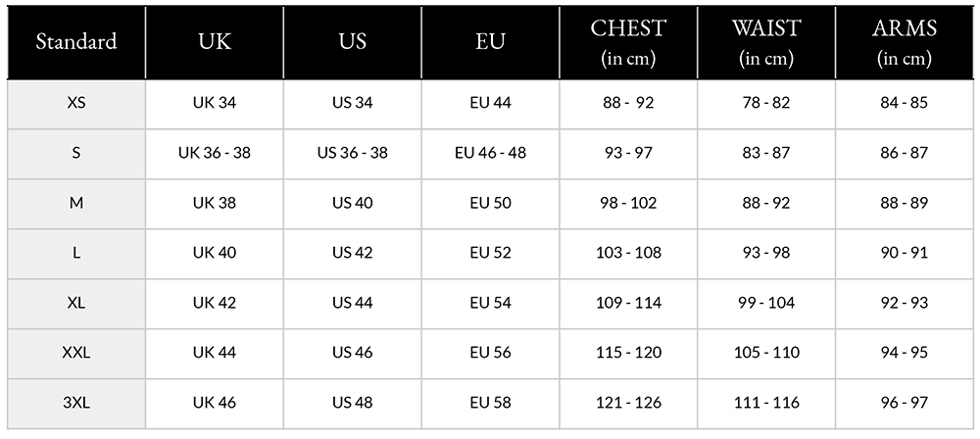Viewport: 980px width, 439px height.
Task: Select the XS size row label
Action: coord(76,103)
